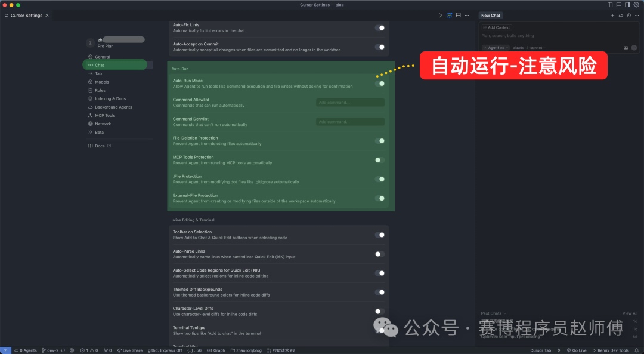Screen dimensions: 644x354
Task: Click the remote window icon in the status bar
Action: pos(6,350)
